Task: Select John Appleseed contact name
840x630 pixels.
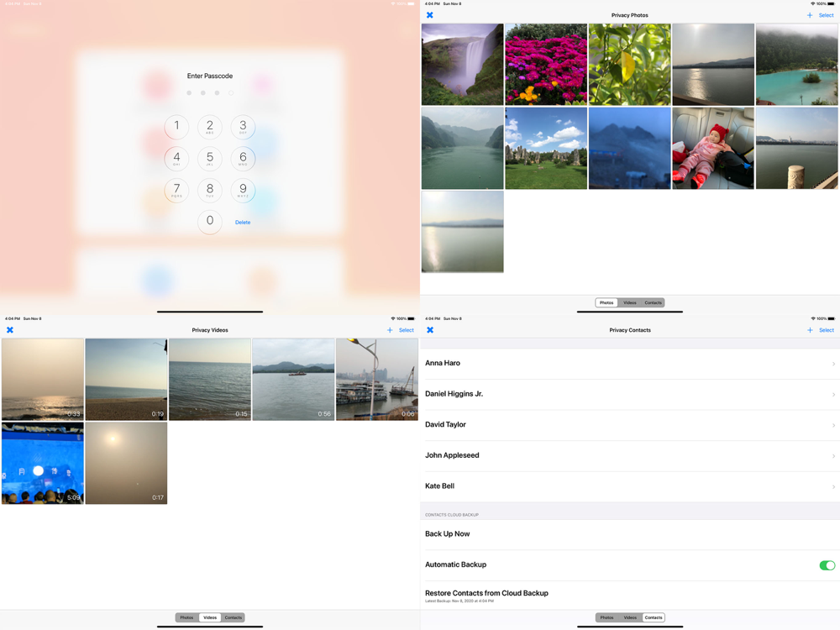Action: [x=452, y=455]
